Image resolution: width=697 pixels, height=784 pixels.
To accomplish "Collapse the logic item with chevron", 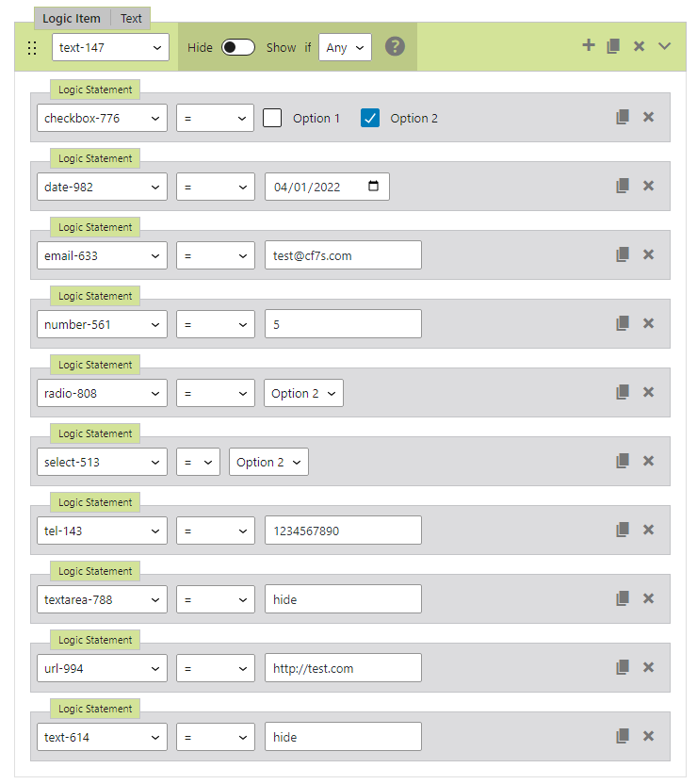I will pyautogui.click(x=664, y=46).
